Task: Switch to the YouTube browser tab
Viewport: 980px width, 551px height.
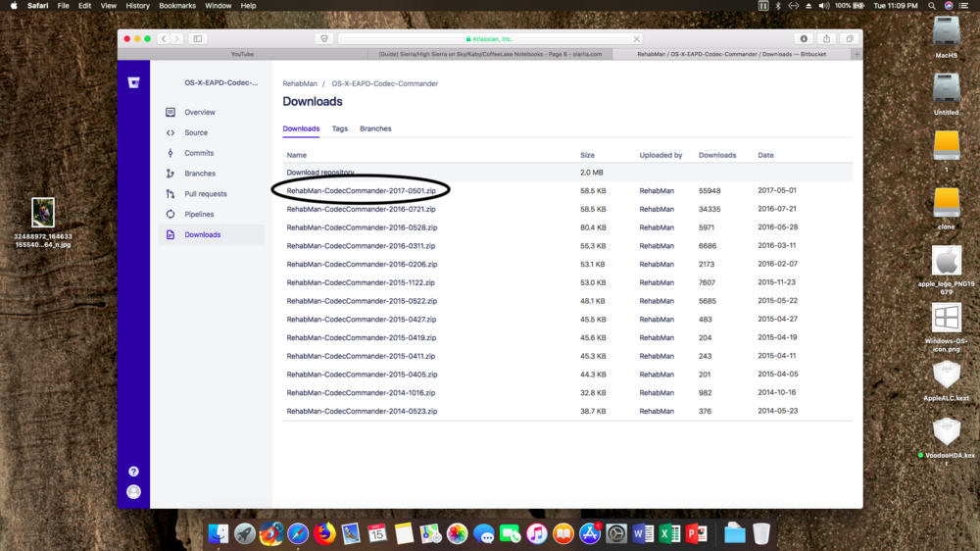Action: click(x=242, y=54)
